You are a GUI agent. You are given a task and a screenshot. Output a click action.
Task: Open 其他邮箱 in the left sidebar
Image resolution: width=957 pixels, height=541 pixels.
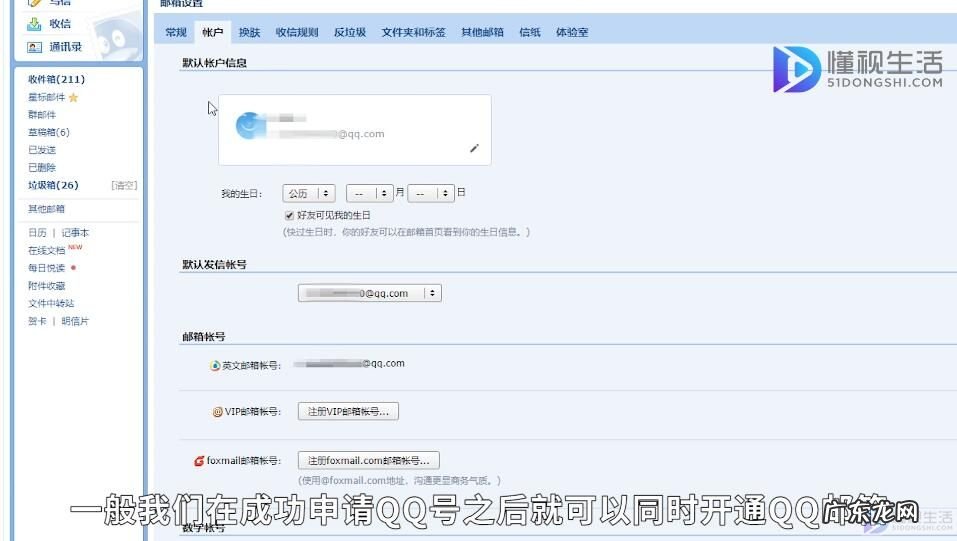tap(46, 209)
